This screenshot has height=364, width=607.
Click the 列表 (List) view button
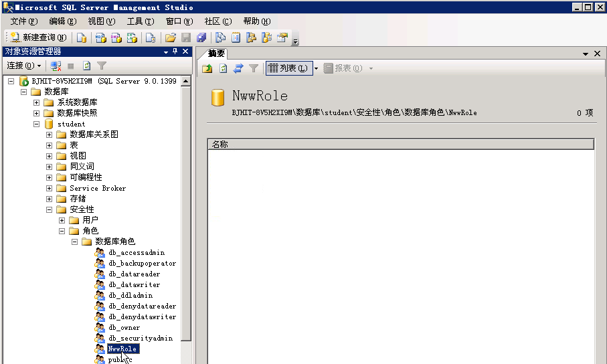click(x=289, y=68)
